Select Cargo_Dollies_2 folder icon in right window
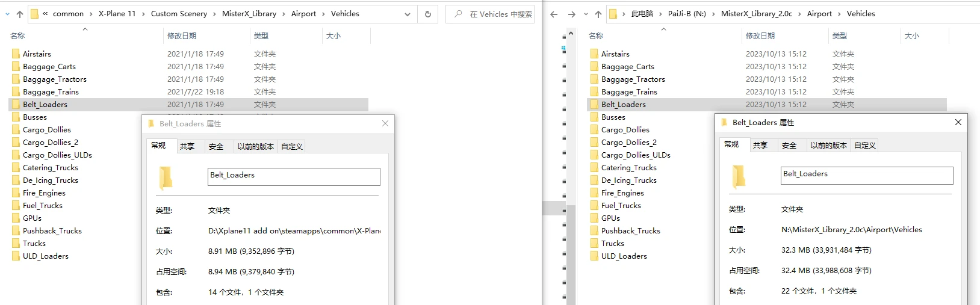This screenshot has height=305, width=980. tap(594, 142)
